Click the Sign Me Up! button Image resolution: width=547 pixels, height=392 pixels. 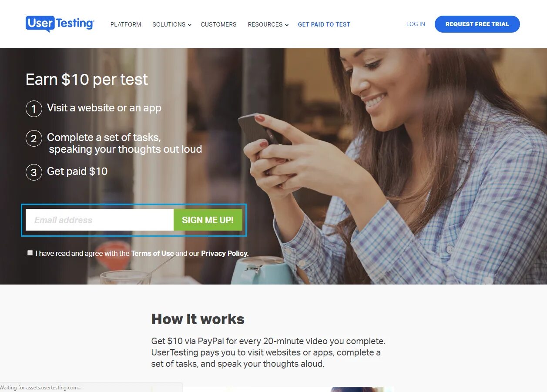(x=208, y=220)
